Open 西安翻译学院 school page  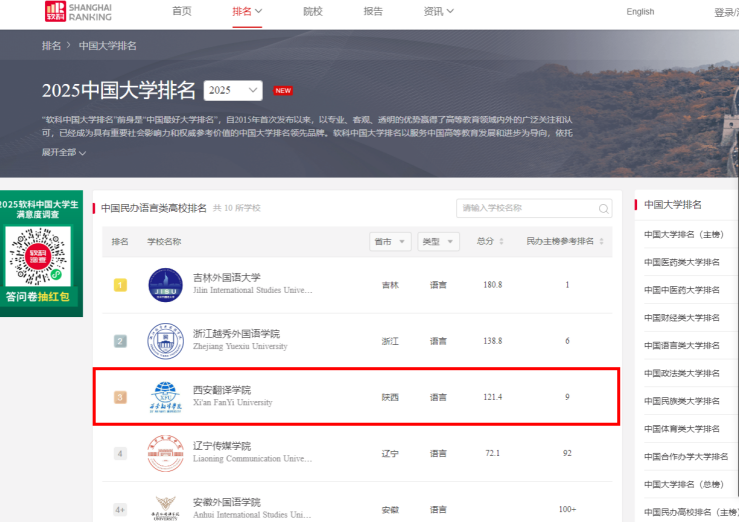(222, 390)
